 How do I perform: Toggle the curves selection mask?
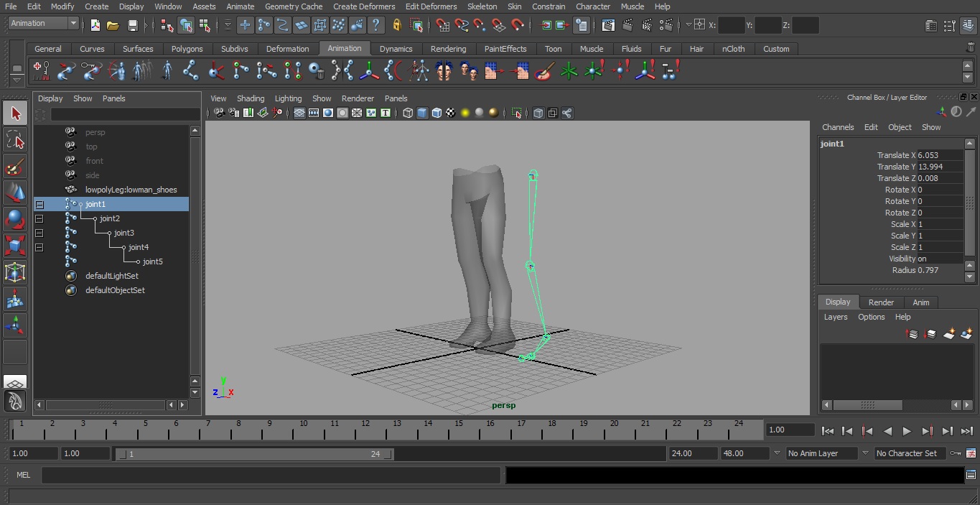coord(282,25)
